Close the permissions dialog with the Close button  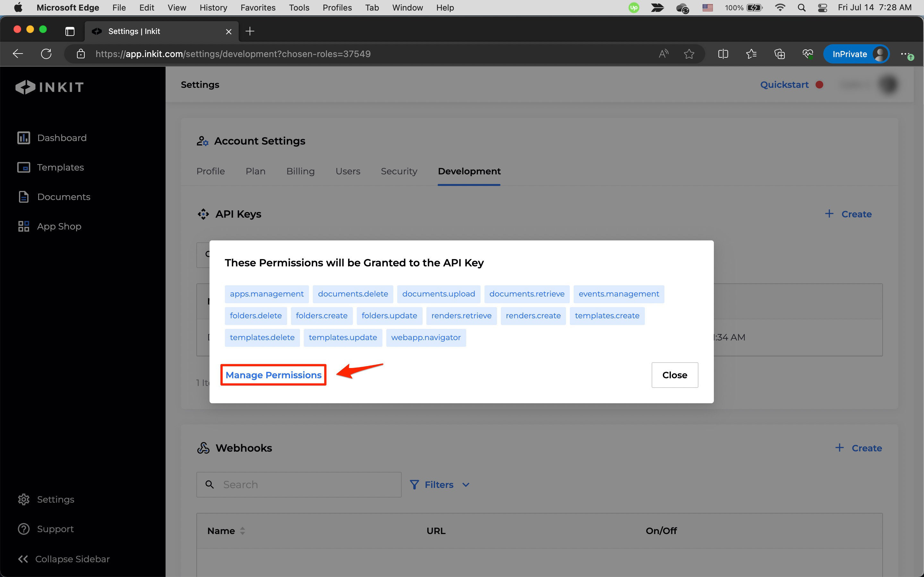coord(674,375)
